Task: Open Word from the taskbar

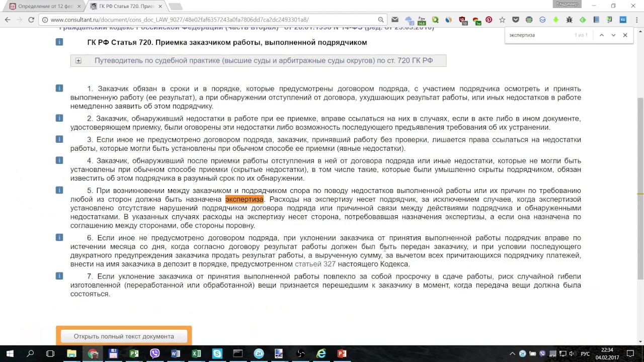Action: click(176, 353)
